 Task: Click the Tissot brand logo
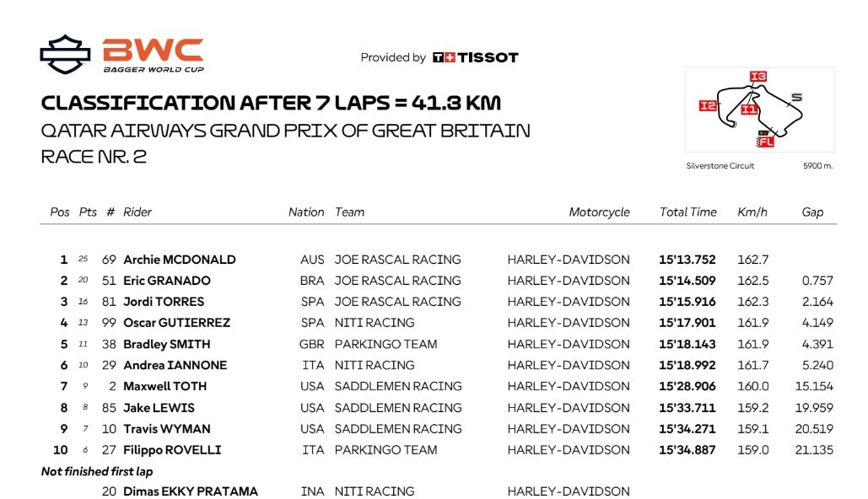pyautogui.click(x=476, y=57)
